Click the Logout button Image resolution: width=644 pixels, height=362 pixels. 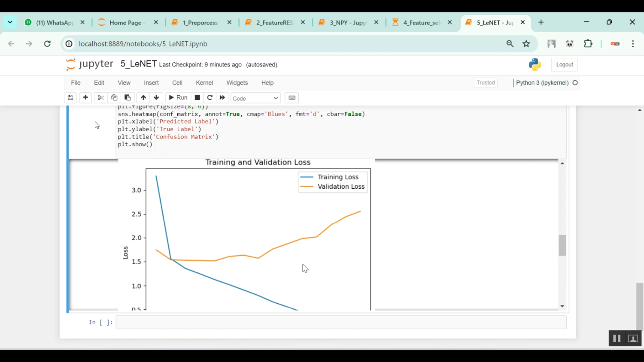564,65
